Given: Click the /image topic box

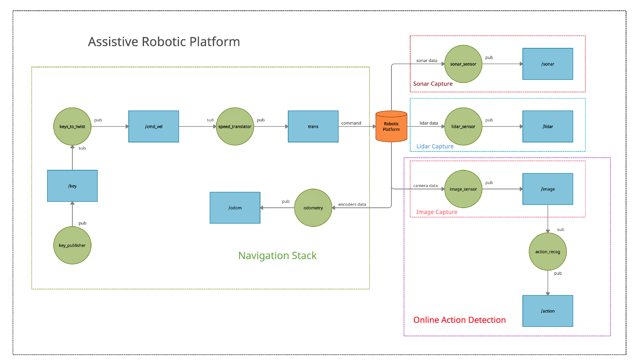Looking at the screenshot, I should [548, 189].
